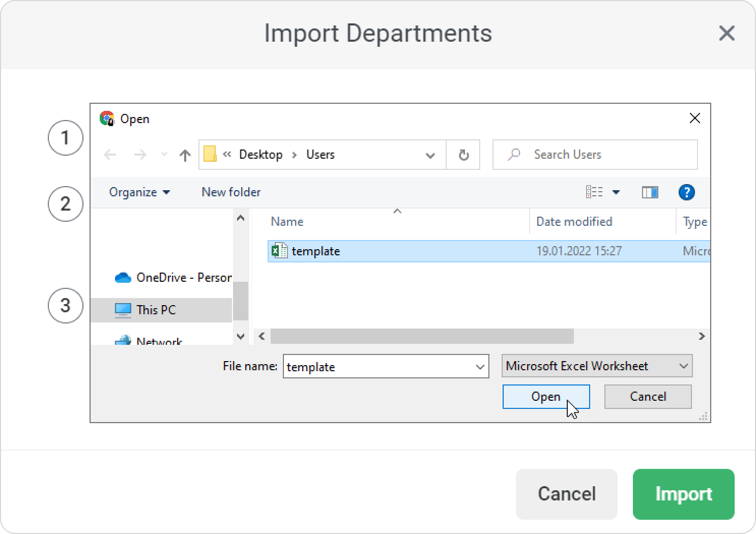Image resolution: width=756 pixels, height=534 pixels.
Task: Toggle the preview pane icon
Action: coord(650,192)
